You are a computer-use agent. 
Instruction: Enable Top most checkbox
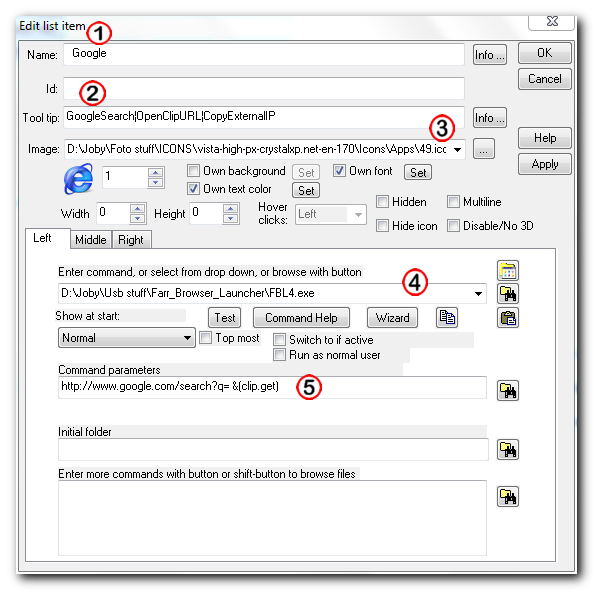click(x=205, y=338)
